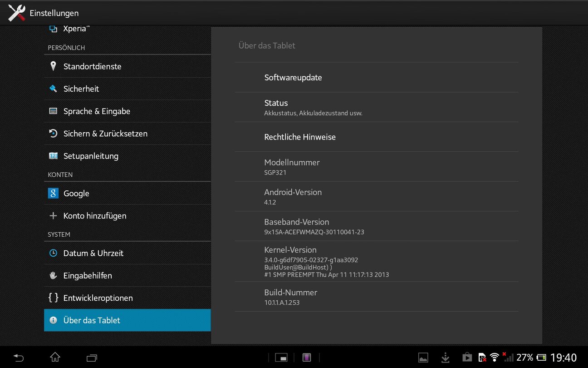Open recent apps with the overview icon
The width and height of the screenshot is (588, 368).
tap(92, 358)
